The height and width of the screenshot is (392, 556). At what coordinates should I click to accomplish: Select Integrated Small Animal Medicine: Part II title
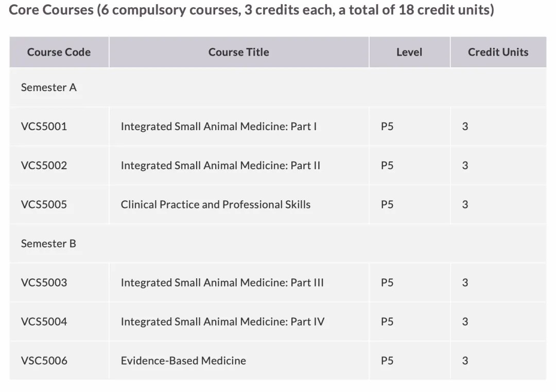[220, 166]
